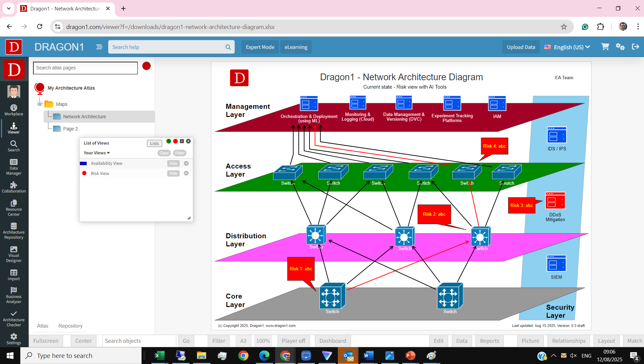This screenshot has height=364, width=644.
Task: Click the Go button
Action: click(x=186, y=341)
